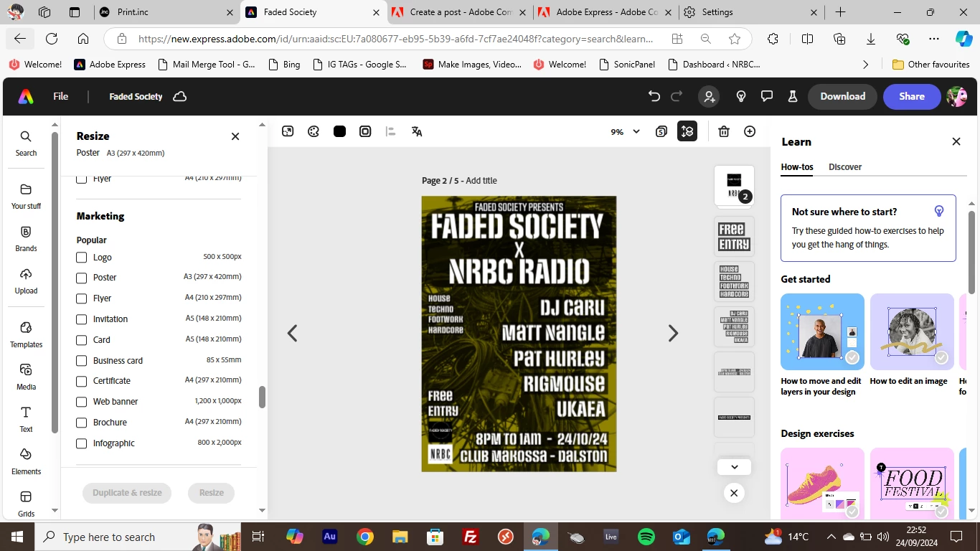Open the Templates panel

click(x=26, y=335)
